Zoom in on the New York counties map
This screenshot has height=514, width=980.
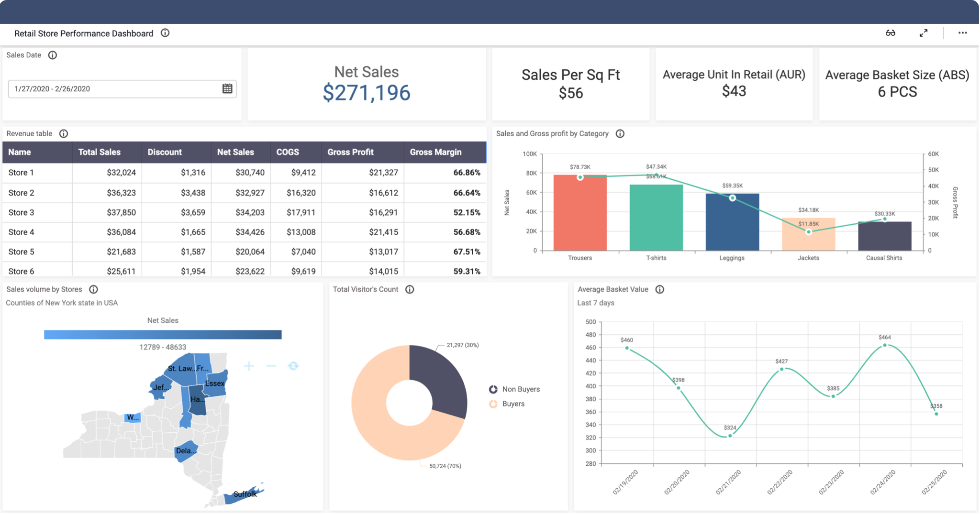coord(248,366)
